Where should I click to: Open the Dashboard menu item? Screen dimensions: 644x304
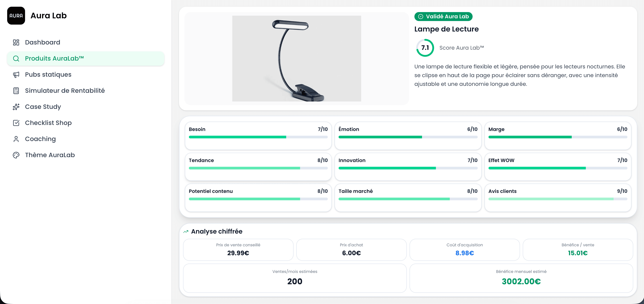point(43,42)
